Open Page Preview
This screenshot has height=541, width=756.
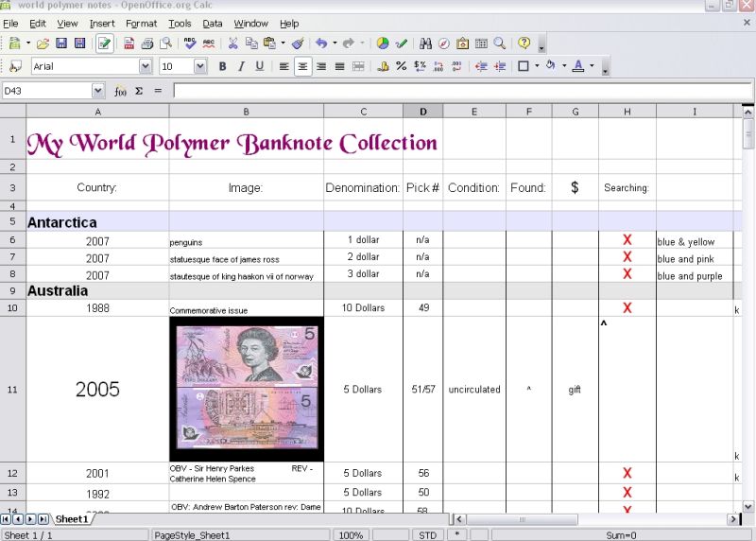click(x=165, y=44)
